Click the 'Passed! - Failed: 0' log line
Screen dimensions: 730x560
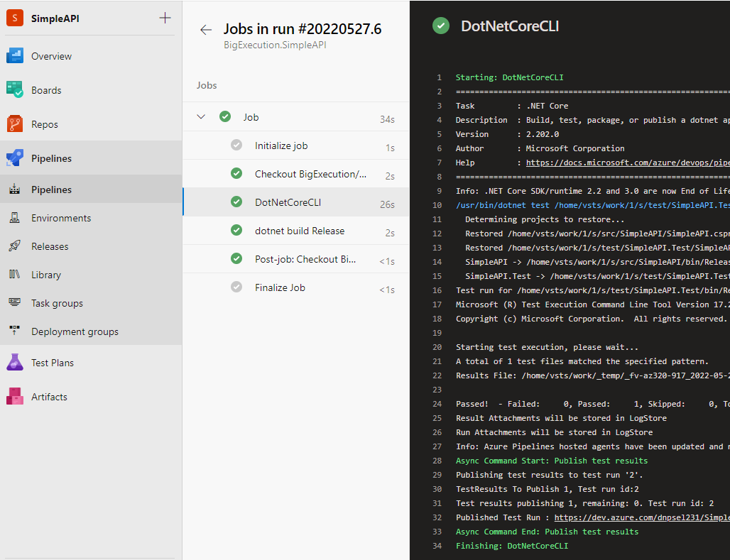tap(593, 404)
